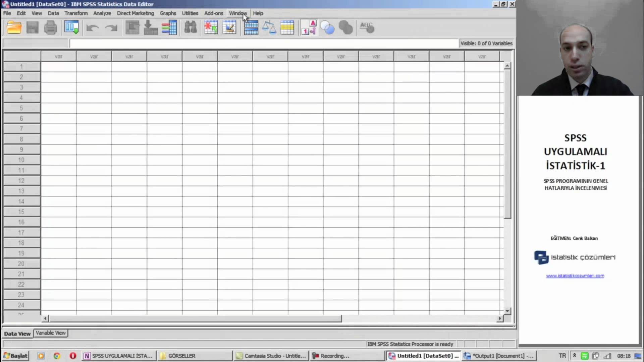
Task: Select row header number 1
Action: point(21,66)
